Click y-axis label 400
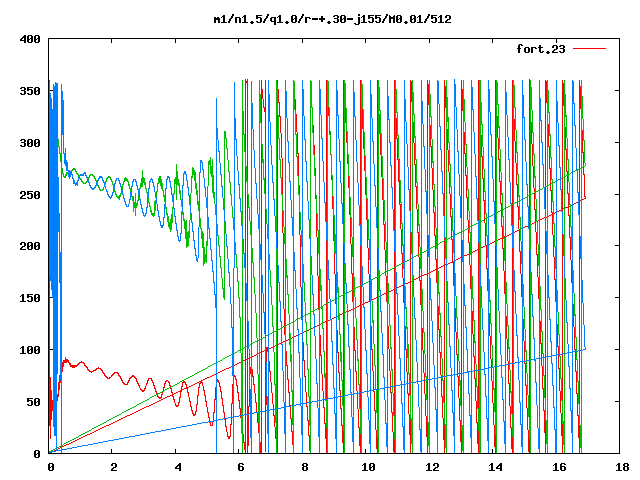The height and width of the screenshot is (480, 640). click(30, 39)
